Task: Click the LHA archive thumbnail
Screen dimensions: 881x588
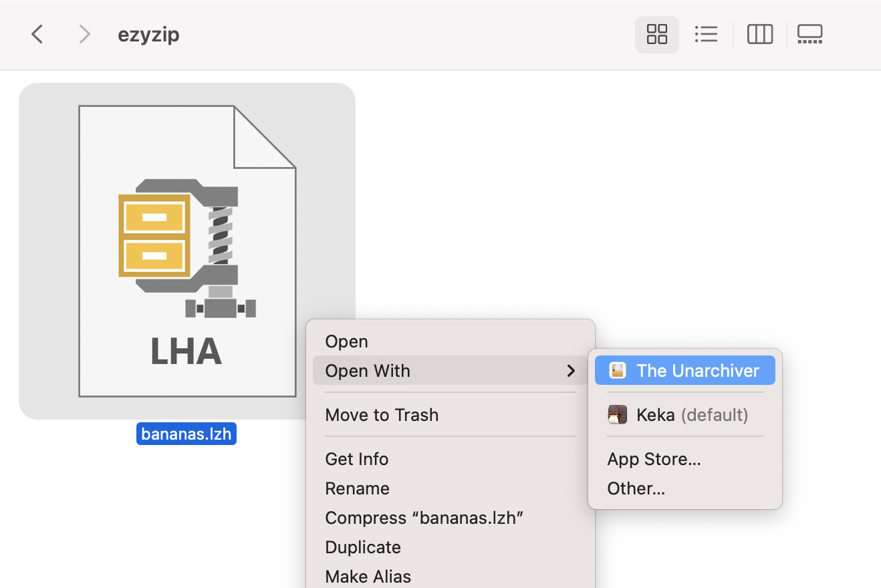Action: (x=186, y=251)
